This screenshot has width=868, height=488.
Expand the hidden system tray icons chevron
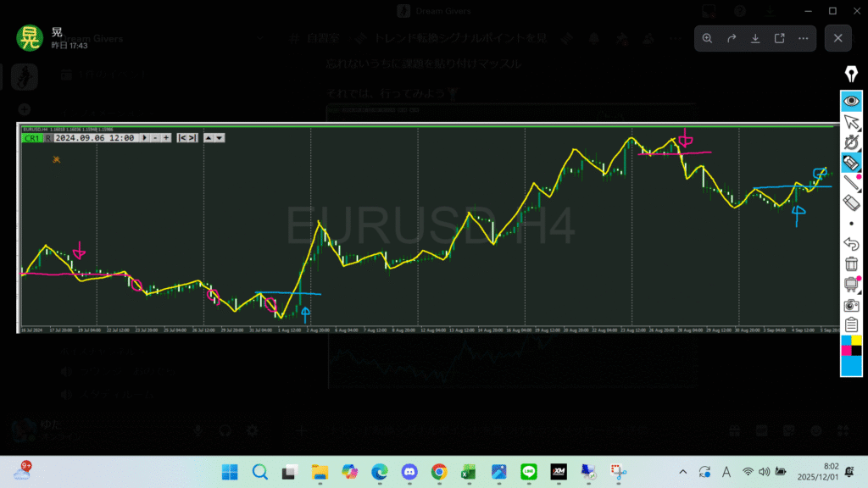(683, 472)
